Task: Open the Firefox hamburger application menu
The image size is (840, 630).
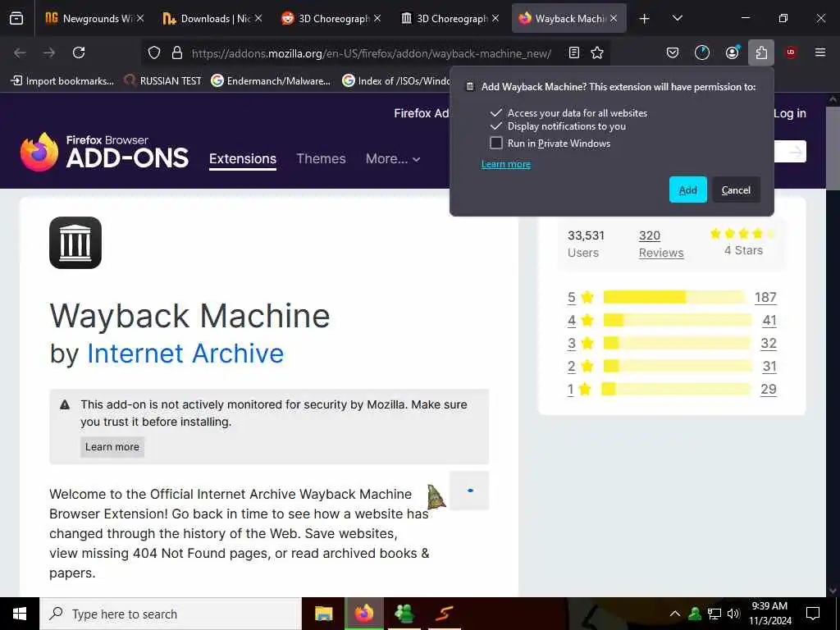Action: pos(820,52)
